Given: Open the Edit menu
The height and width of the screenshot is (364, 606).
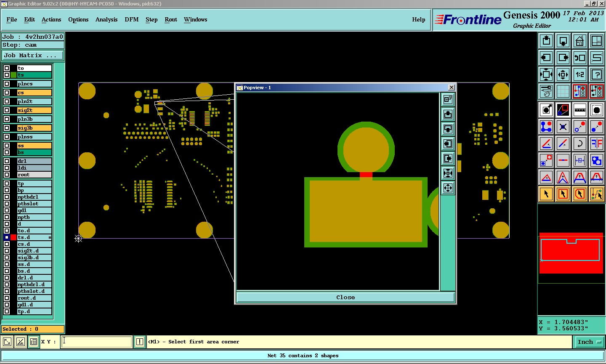Looking at the screenshot, I should pyautogui.click(x=29, y=19).
